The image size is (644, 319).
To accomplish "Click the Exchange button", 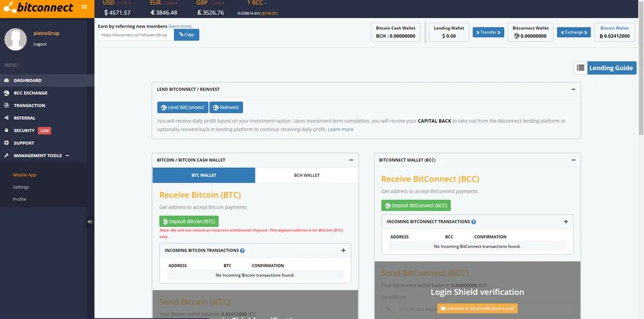I will click(574, 32).
